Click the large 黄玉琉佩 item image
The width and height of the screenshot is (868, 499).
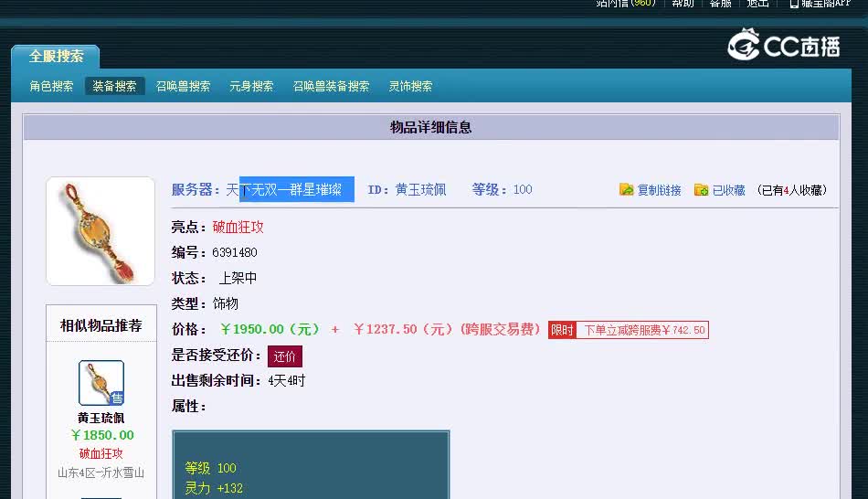pyautogui.click(x=101, y=231)
